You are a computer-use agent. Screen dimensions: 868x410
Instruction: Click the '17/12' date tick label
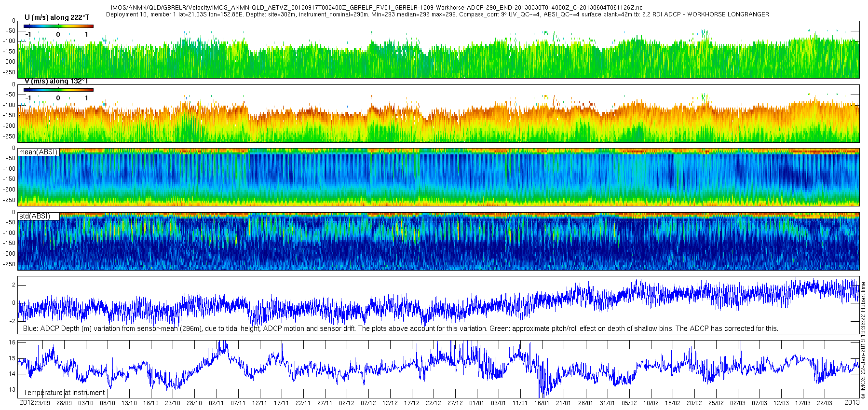[x=411, y=403]
